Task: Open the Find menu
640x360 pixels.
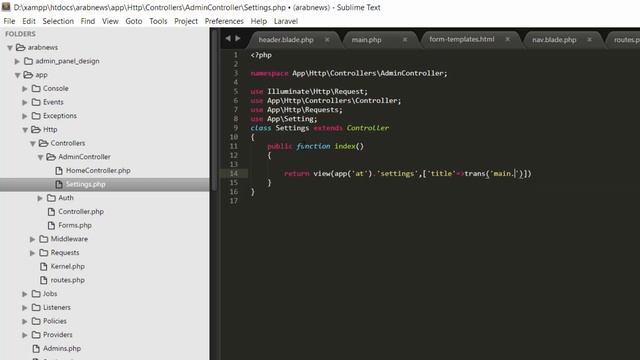Action: point(88,21)
